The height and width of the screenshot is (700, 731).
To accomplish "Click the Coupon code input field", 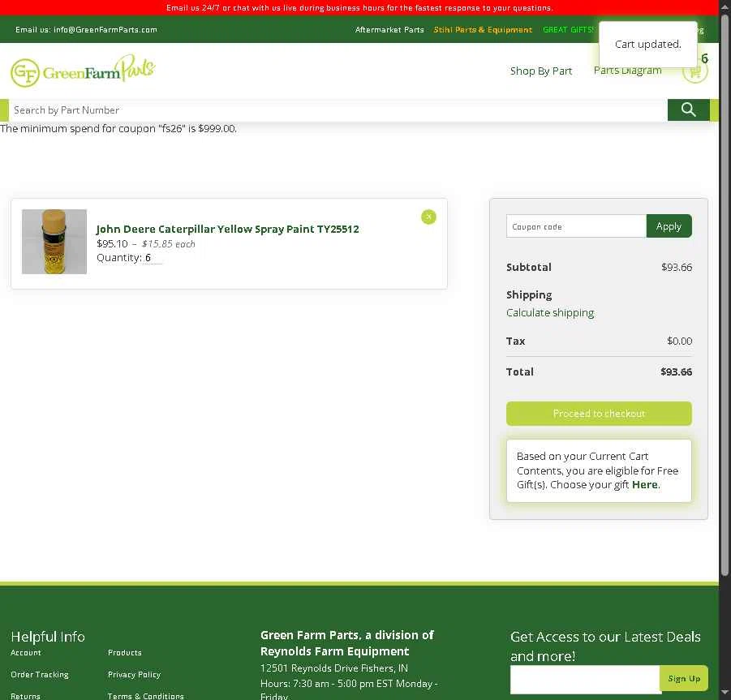I will (x=576, y=226).
